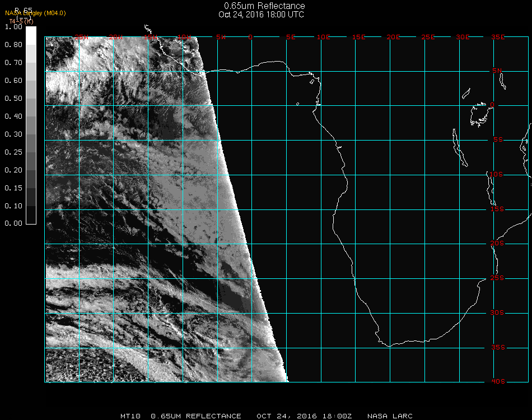Click the '15W' longitude label
This screenshot has height=420, width=532.
[x=150, y=38]
